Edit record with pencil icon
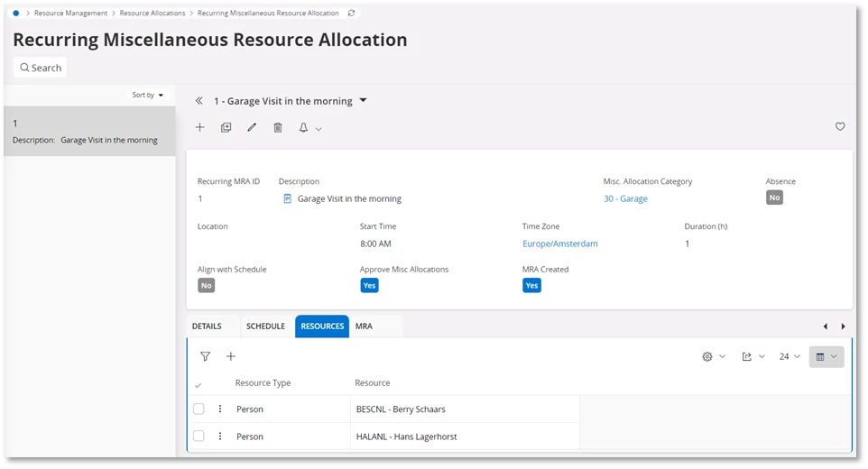The width and height of the screenshot is (868, 469). [252, 128]
